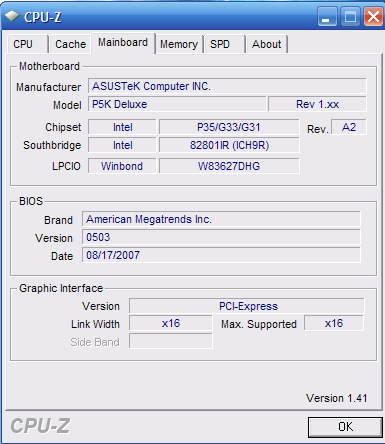
Task: Click the Winbond LPCIO vendor field
Action: pyautogui.click(x=122, y=166)
